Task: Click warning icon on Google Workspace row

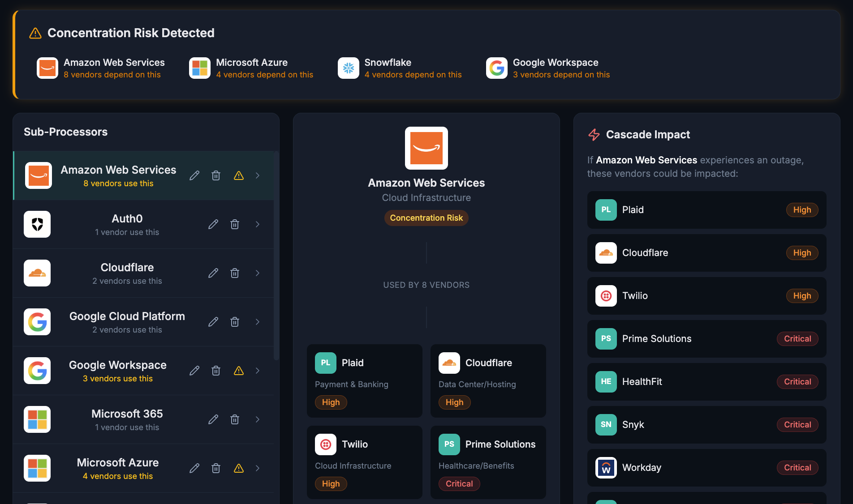Action: (x=239, y=371)
